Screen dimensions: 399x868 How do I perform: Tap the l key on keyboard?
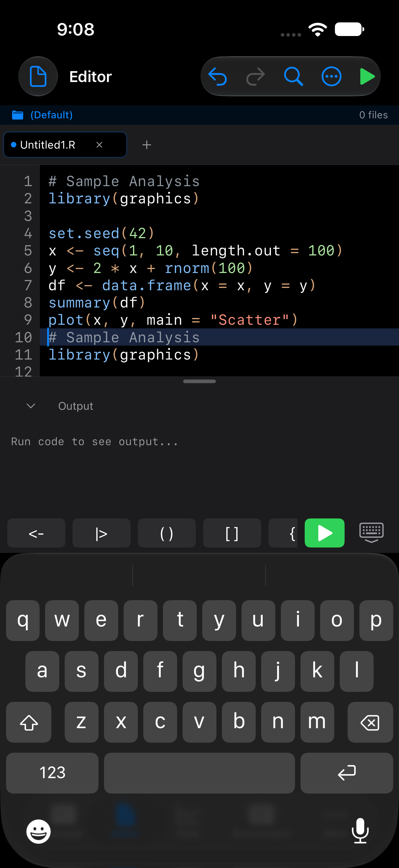pyautogui.click(x=357, y=671)
